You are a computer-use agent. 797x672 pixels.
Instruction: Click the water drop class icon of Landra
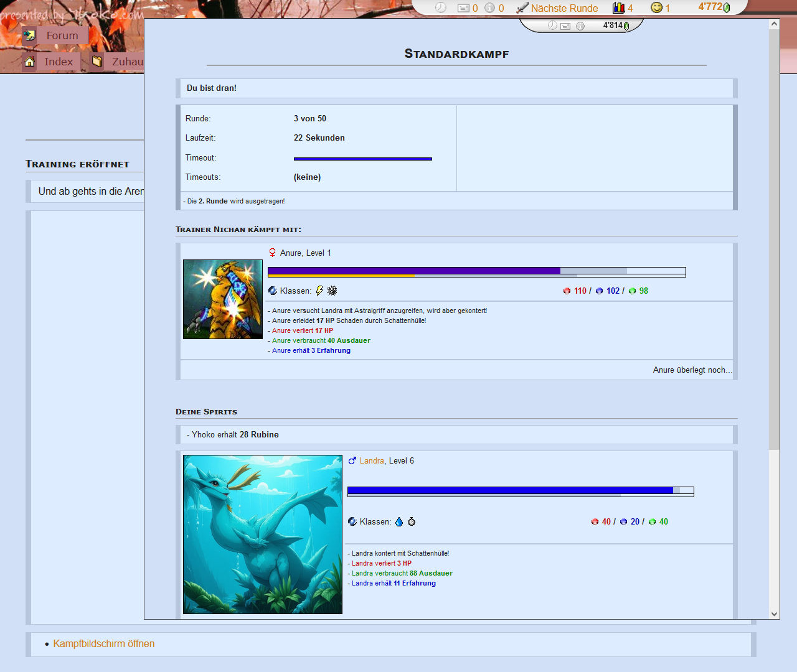pyautogui.click(x=399, y=521)
